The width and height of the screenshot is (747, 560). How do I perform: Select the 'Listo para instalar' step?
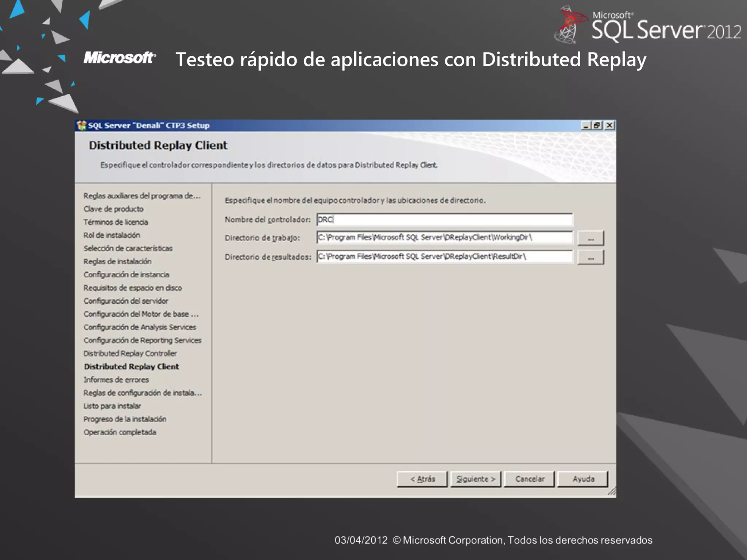pyautogui.click(x=112, y=406)
